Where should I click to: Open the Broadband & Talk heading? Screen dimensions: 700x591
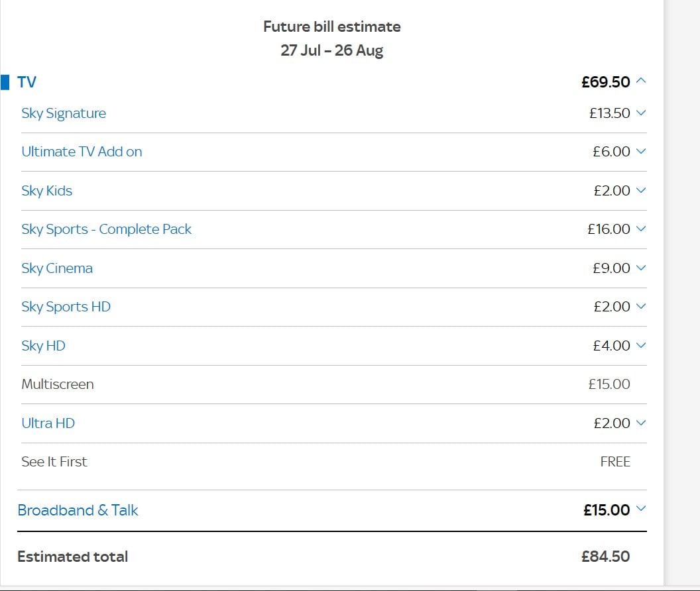78,510
